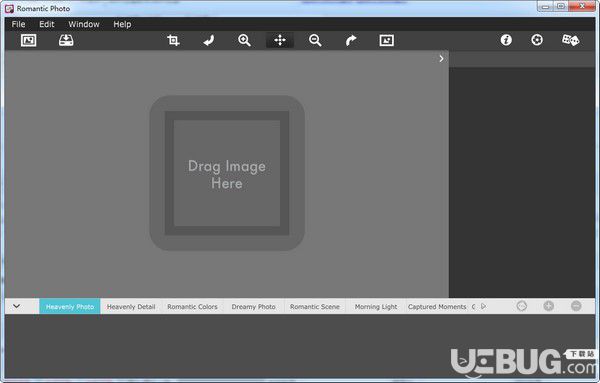600x383 pixels.
Task: Click the save image icon
Action: click(x=66, y=40)
